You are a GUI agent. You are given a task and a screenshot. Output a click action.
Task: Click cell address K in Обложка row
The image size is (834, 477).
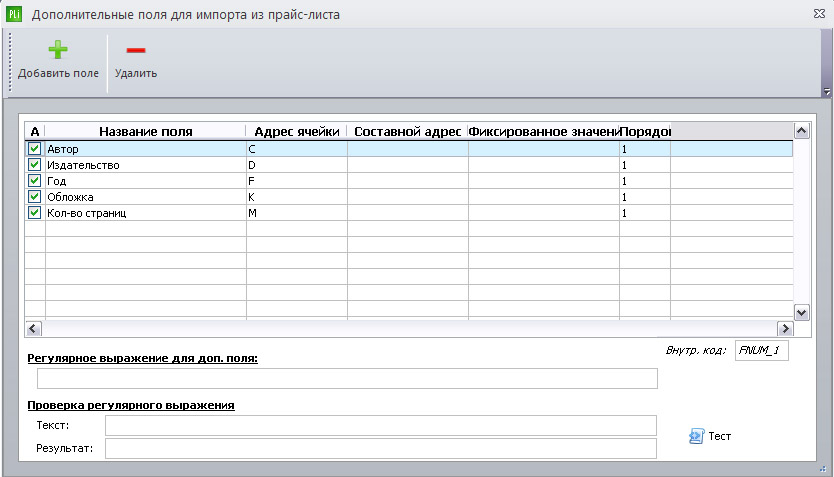point(297,197)
